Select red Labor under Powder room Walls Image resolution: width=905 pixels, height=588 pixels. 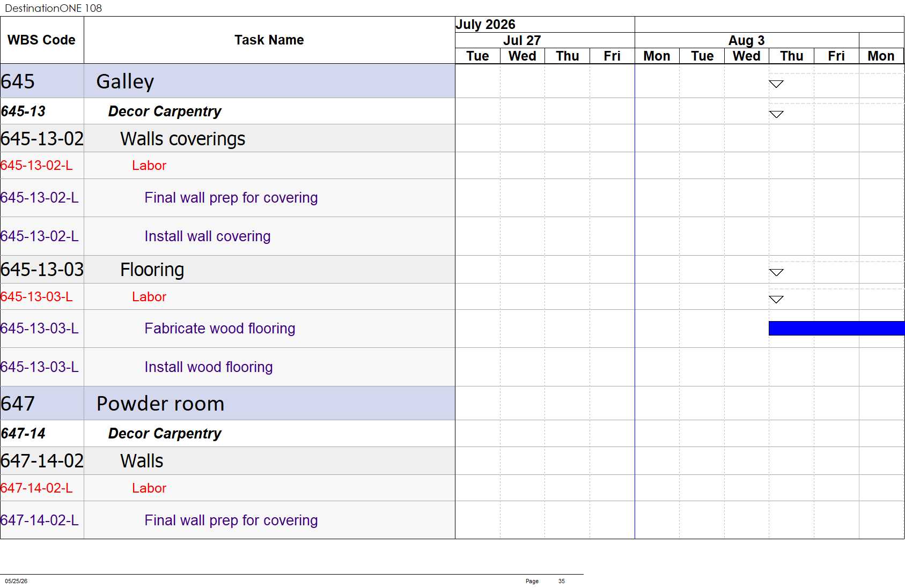click(149, 488)
